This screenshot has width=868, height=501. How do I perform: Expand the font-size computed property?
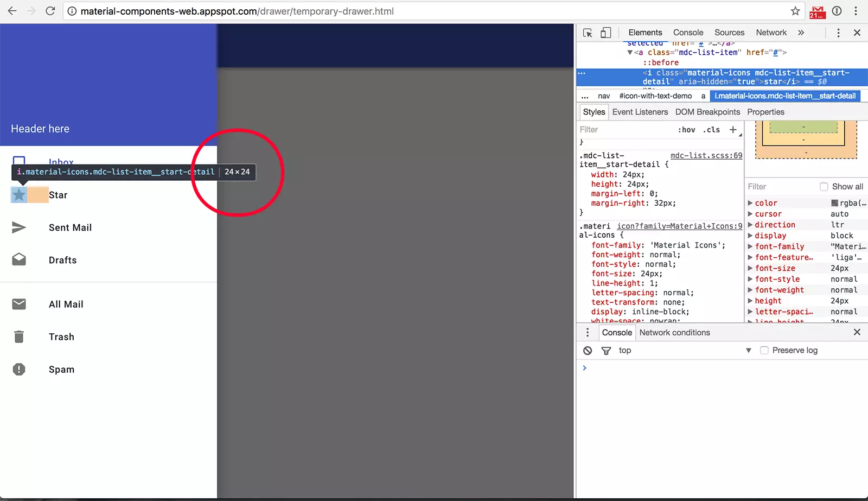click(750, 268)
